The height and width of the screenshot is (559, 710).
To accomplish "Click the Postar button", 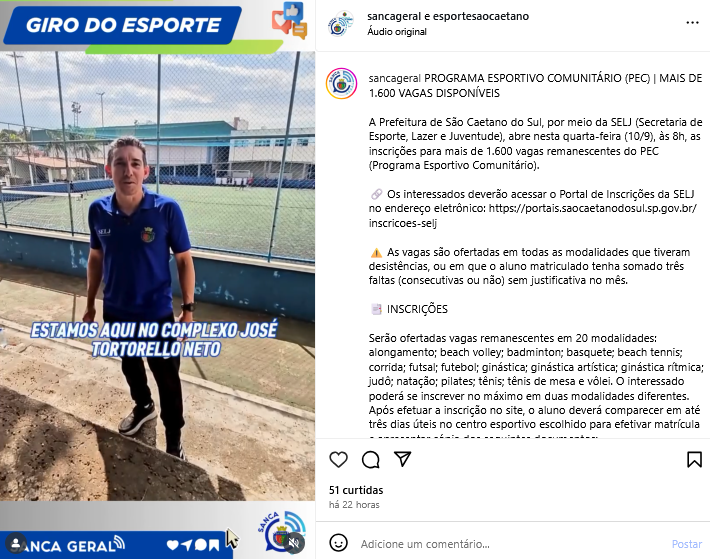I will [686, 544].
